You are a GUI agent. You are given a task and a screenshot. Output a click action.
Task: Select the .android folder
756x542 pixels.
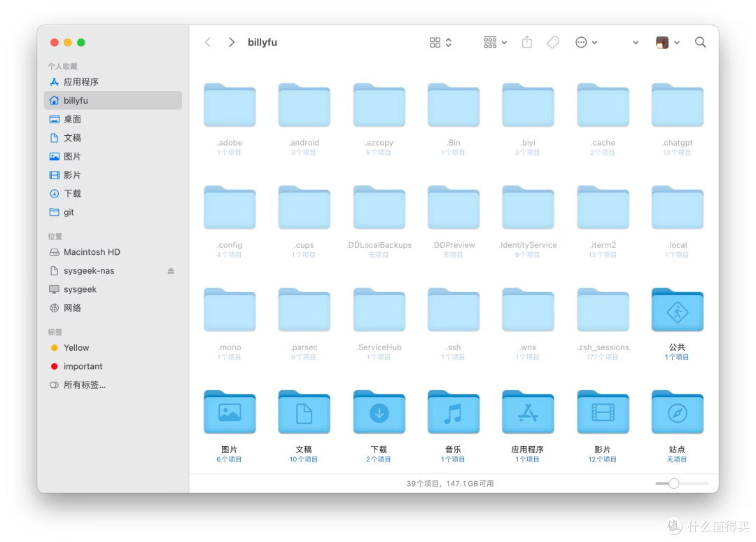(304, 105)
